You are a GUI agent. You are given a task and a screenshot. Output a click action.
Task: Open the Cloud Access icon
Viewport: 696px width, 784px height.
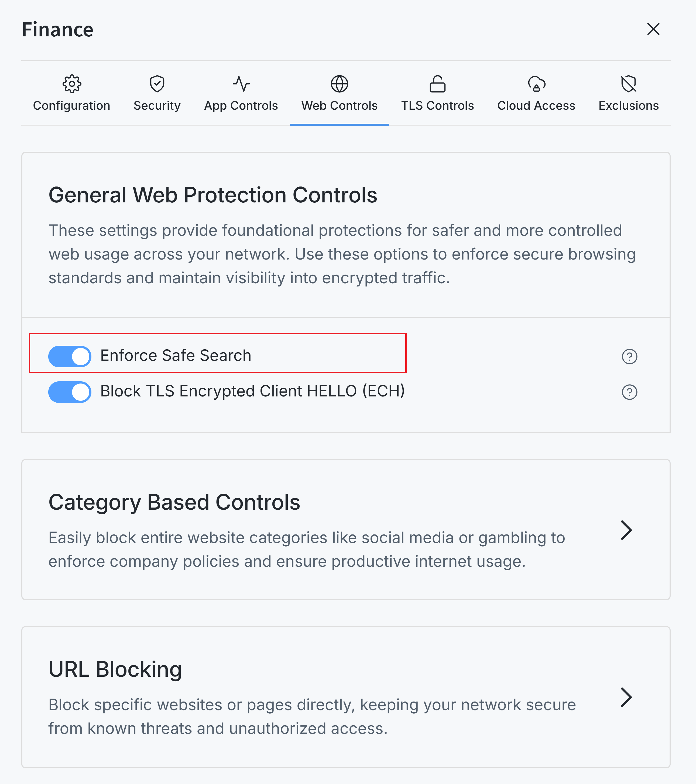click(536, 84)
